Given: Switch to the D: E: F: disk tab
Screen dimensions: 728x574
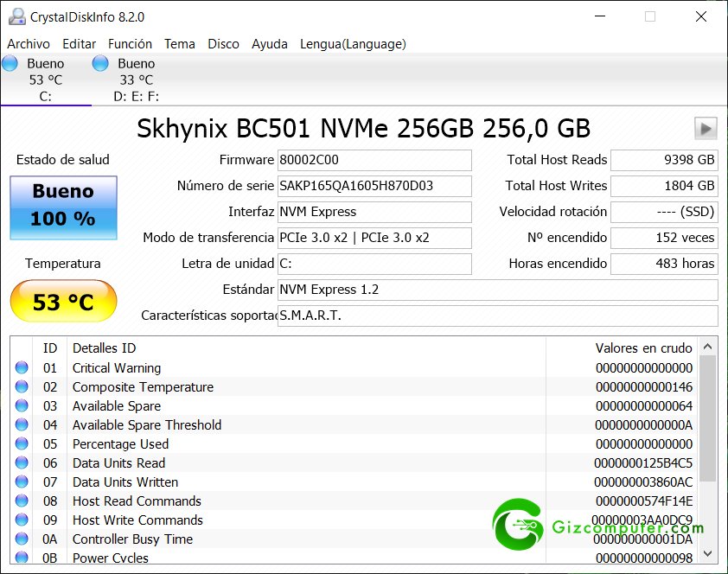Looking at the screenshot, I should click(137, 80).
